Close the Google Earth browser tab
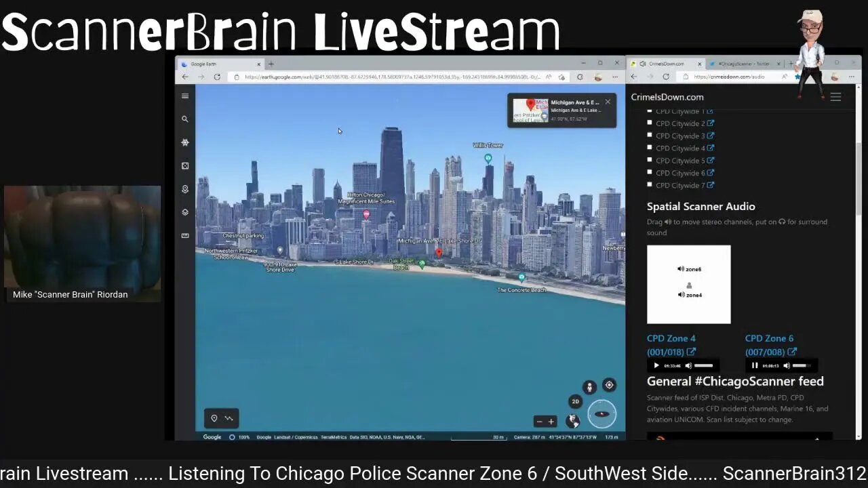The width and height of the screenshot is (868, 488). pos(258,64)
